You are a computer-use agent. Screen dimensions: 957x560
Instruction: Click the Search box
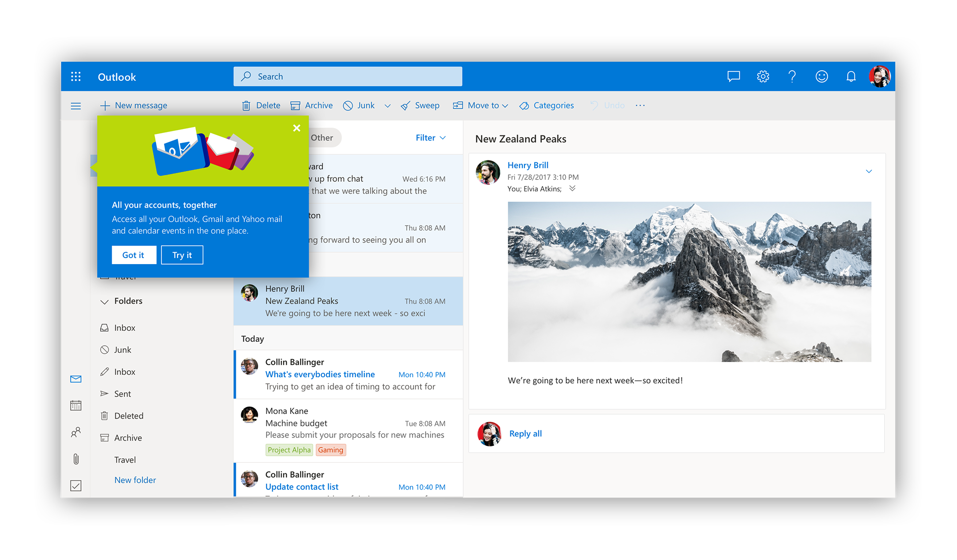click(x=348, y=77)
